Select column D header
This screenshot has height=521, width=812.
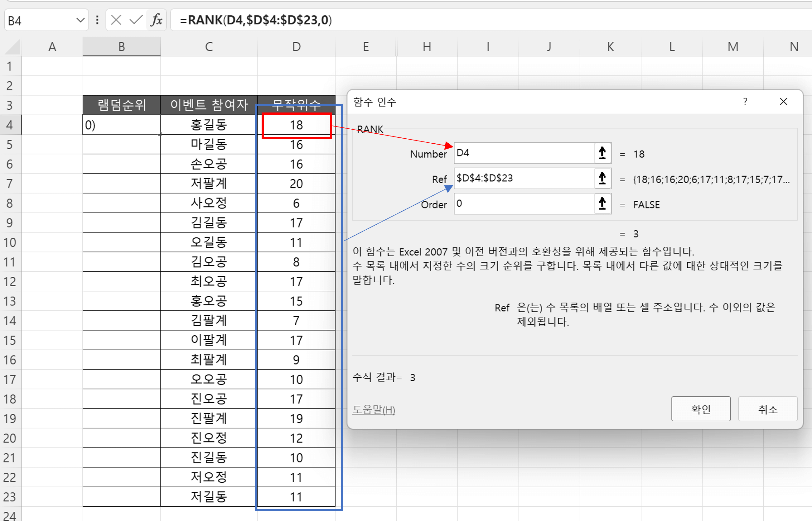pos(296,47)
